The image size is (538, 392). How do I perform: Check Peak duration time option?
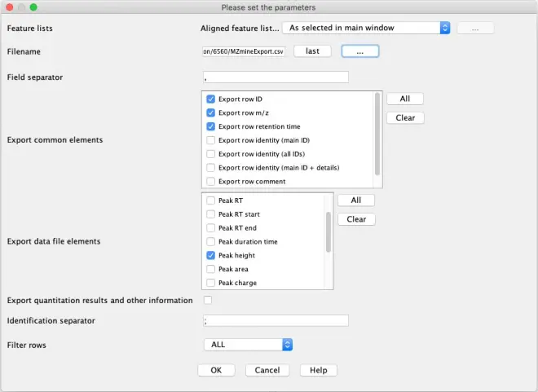coord(210,242)
